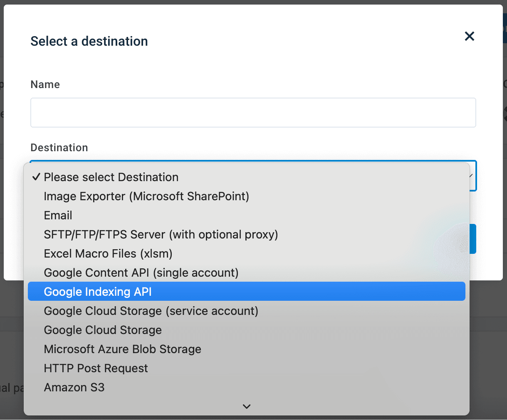Click the checkmark beside Please select Destination

tap(36, 177)
